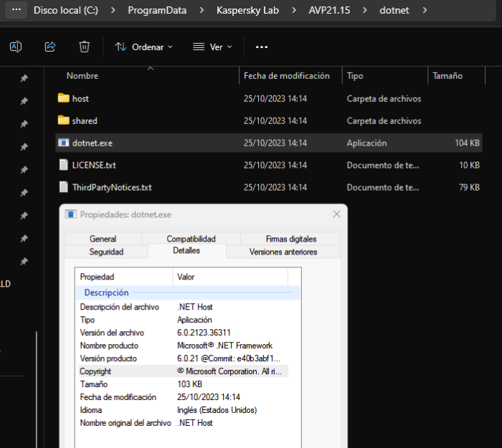Expand the chevron after Disco local (C:)
The width and height of the screenshot is (502, 448).
click(113, 10)
